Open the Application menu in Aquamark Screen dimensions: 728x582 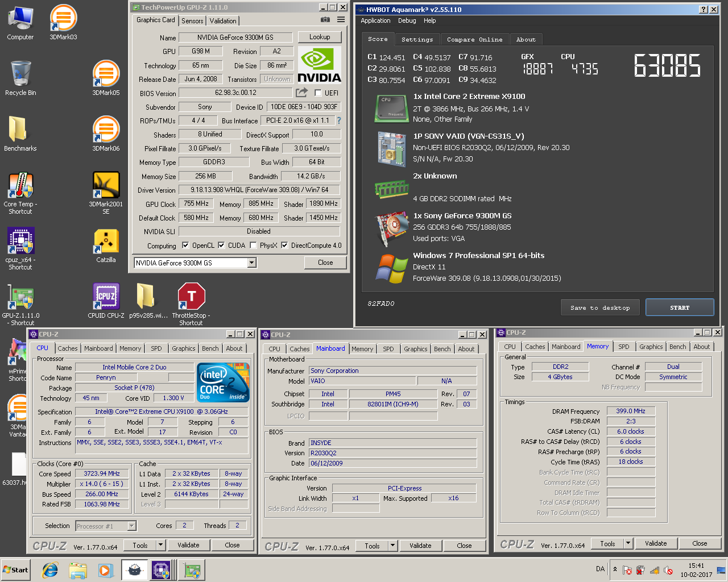(x=375, y=20)
